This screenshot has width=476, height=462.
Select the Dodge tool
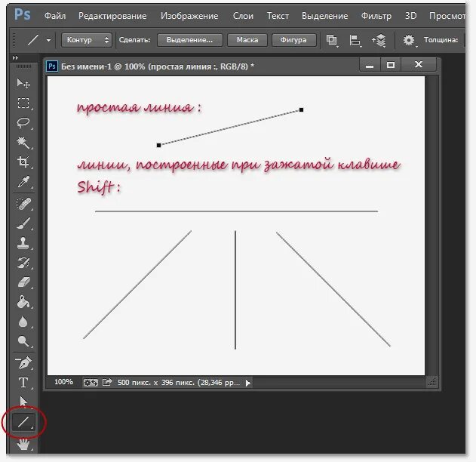click(x=23, y=341)
